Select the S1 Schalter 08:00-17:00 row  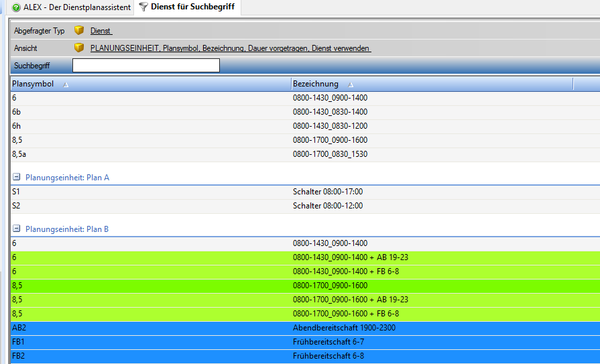tap(302, 192)
